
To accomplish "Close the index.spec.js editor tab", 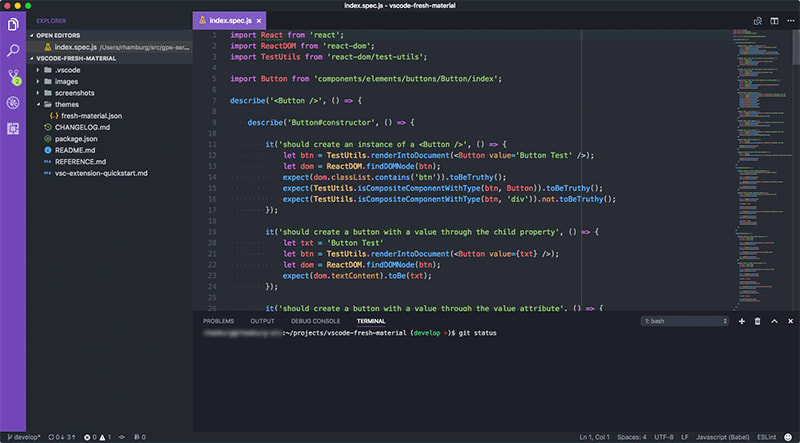I will [x=259, y=21].
